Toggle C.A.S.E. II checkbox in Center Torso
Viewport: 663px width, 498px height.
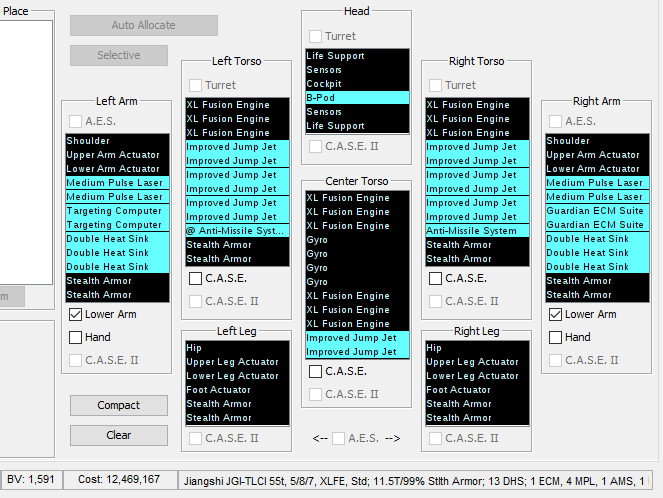[315, 394]
